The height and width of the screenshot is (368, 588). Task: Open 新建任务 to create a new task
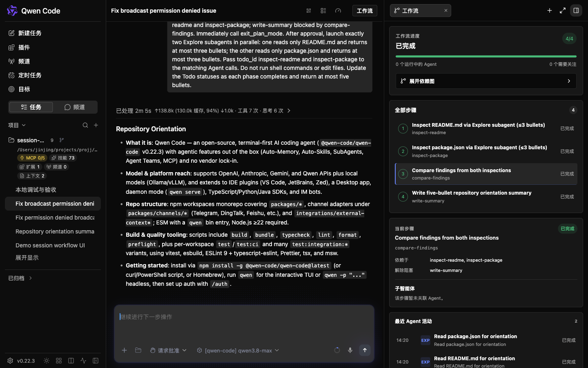pos(53,33)
